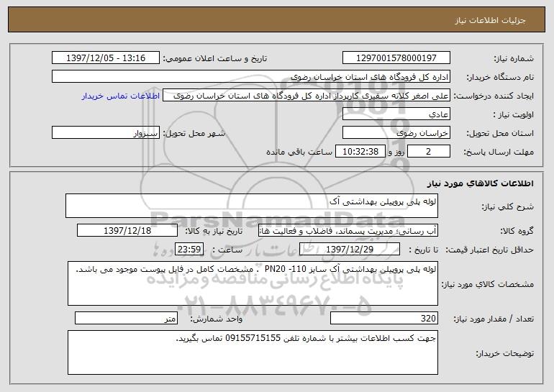This screenshot has height=392, width=554.
Task: Click the section heading اطلاعات کالاهای مورد نیاز
Action: [x=480, y=183]
